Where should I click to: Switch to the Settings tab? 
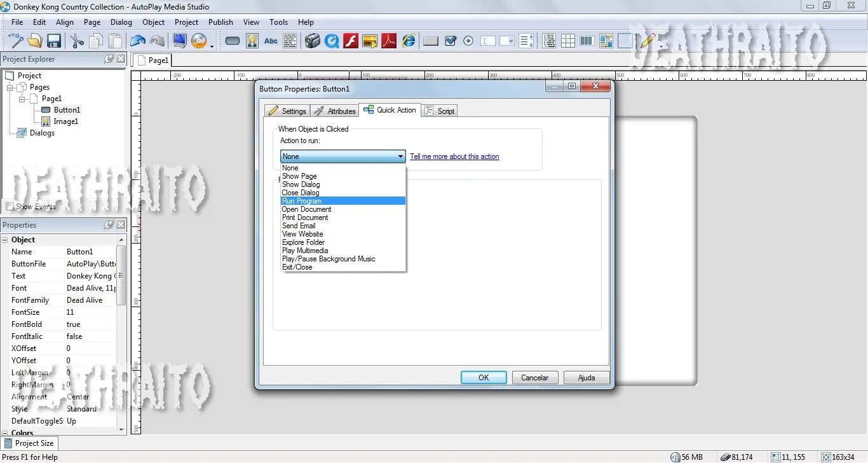[x=287, y=111]
